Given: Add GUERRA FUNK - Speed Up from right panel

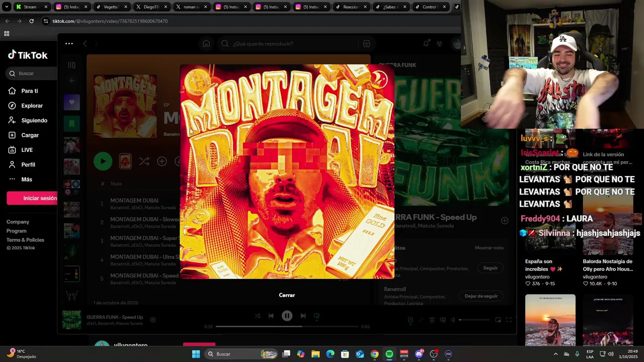Looking at the screenshot, I should point(505,220).
